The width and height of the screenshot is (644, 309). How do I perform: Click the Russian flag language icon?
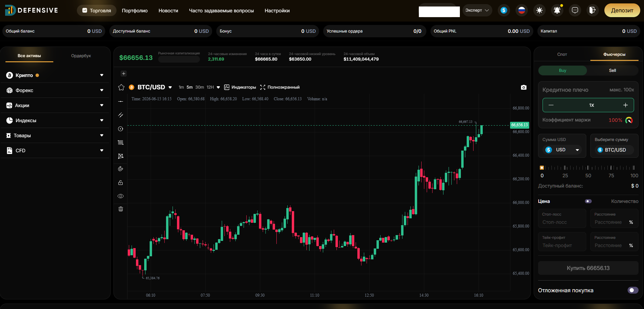pos(521,10)
